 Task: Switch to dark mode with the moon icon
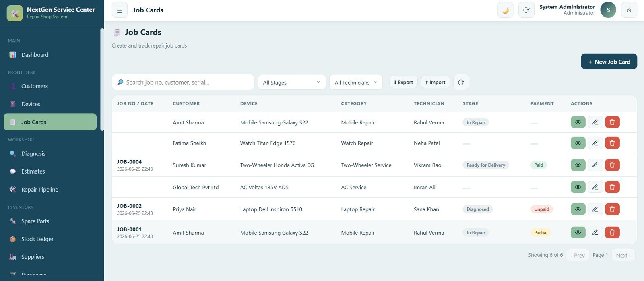tap(506, 10)
